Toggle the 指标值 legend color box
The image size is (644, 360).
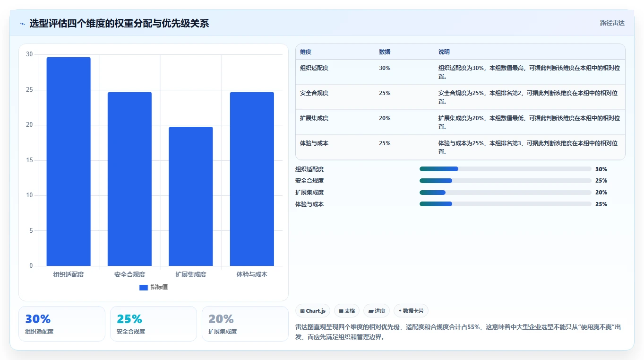pos(144,288)
